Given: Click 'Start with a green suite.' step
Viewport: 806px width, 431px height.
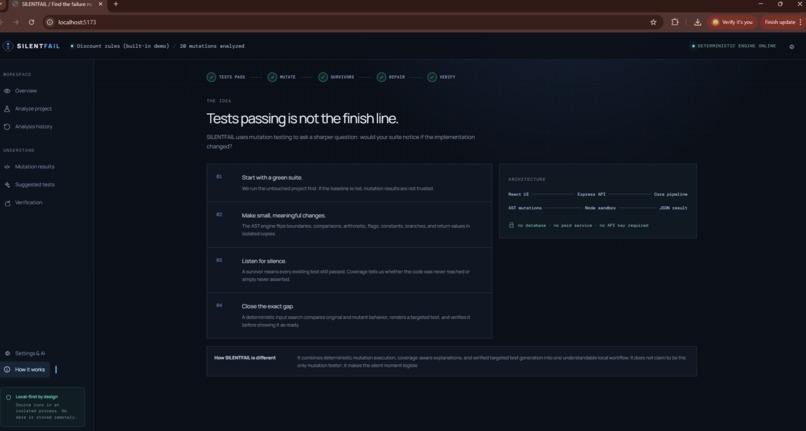Looking at the screenshot, I should pos(349,183).
